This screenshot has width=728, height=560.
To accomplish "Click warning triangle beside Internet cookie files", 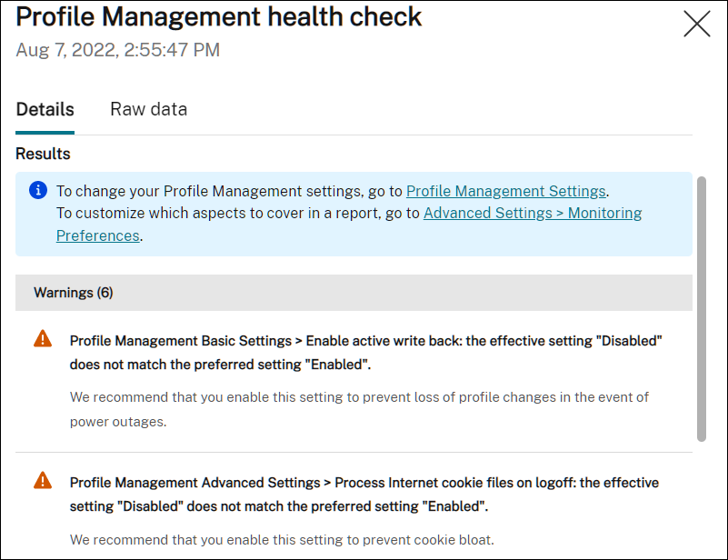I will 43,480.
